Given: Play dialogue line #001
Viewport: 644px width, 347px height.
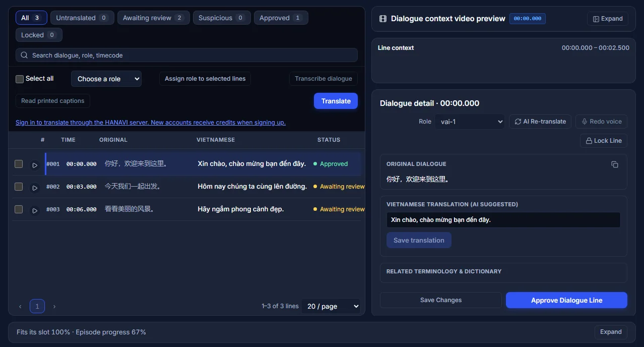Looking at the screenshot, I should point(35,165).
